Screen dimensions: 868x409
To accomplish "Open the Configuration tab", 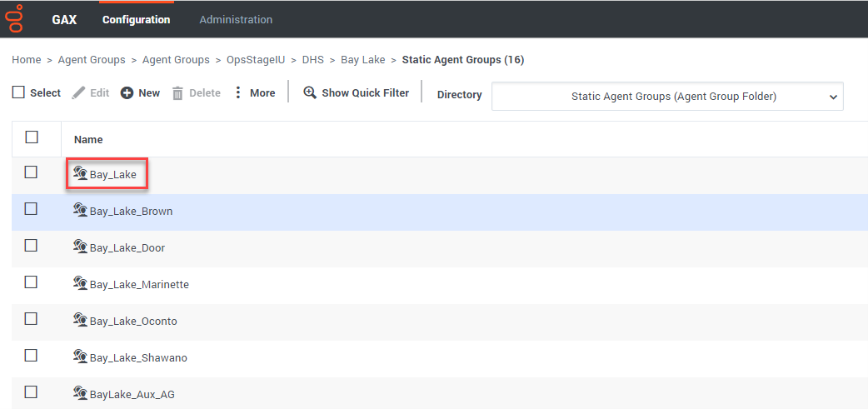I will pyautogui.click(x=136, y=19).
